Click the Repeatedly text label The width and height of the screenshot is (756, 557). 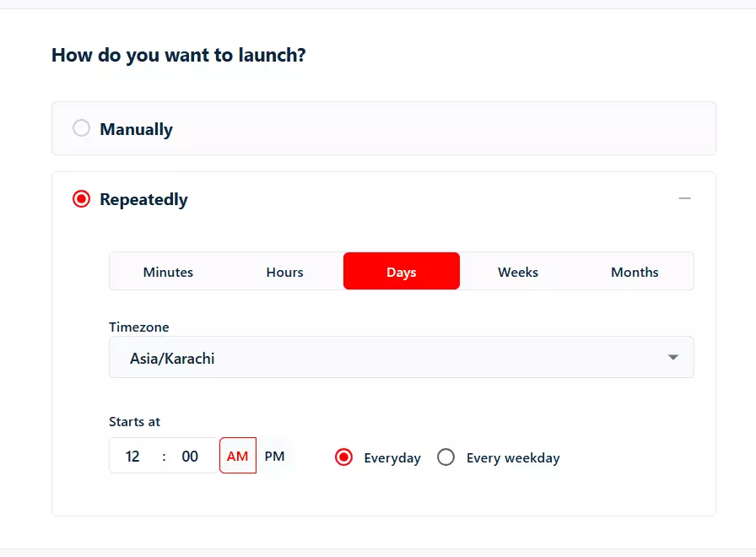143,198
